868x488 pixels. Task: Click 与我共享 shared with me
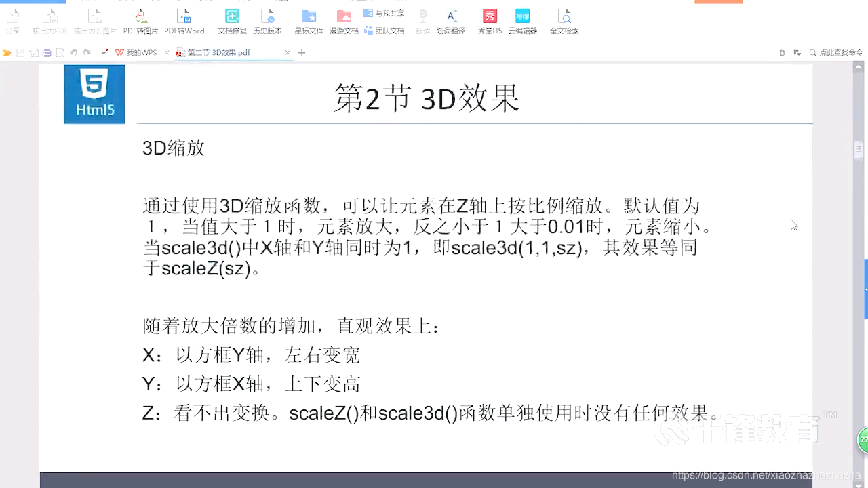click(x=384, y=13)
